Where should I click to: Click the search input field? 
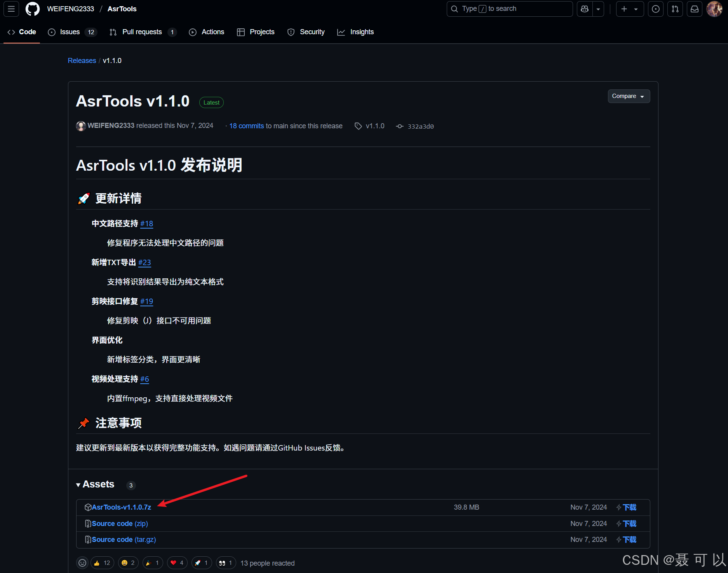point(510,9)
